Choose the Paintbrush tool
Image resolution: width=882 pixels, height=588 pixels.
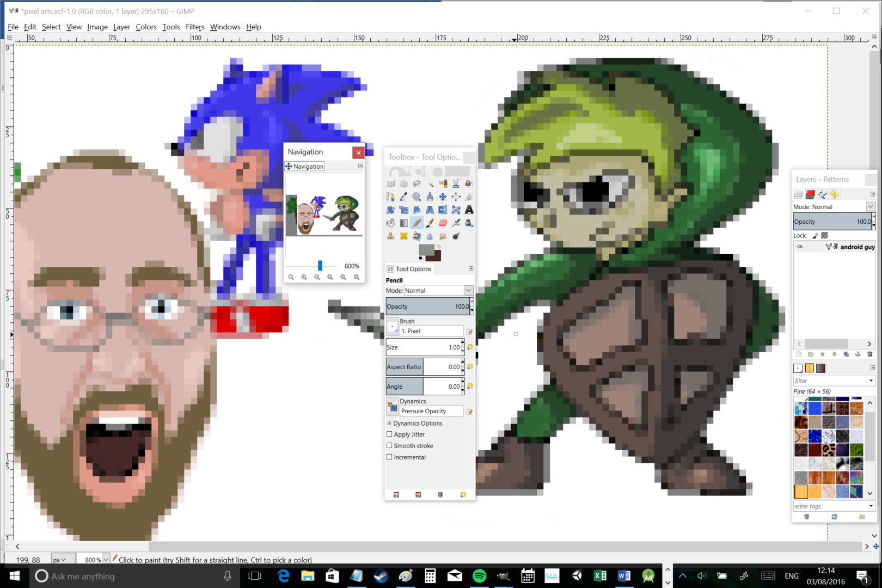[x=430, y=223]
